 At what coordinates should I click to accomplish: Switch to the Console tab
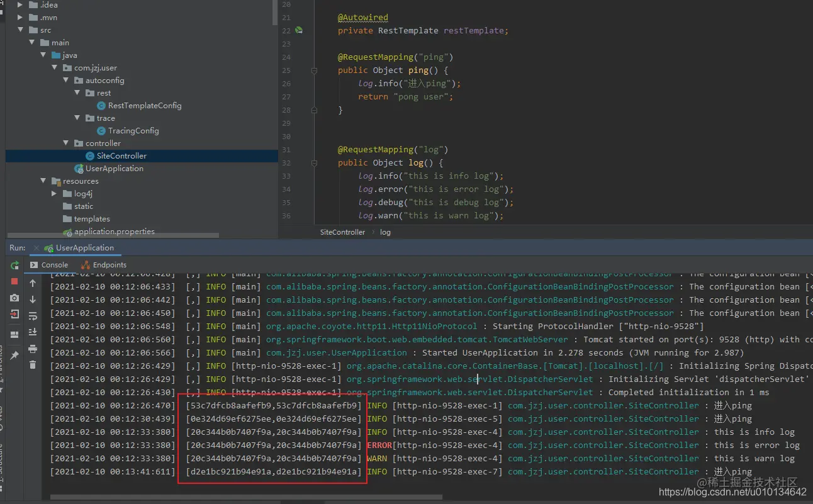click(x=49, y=265)
